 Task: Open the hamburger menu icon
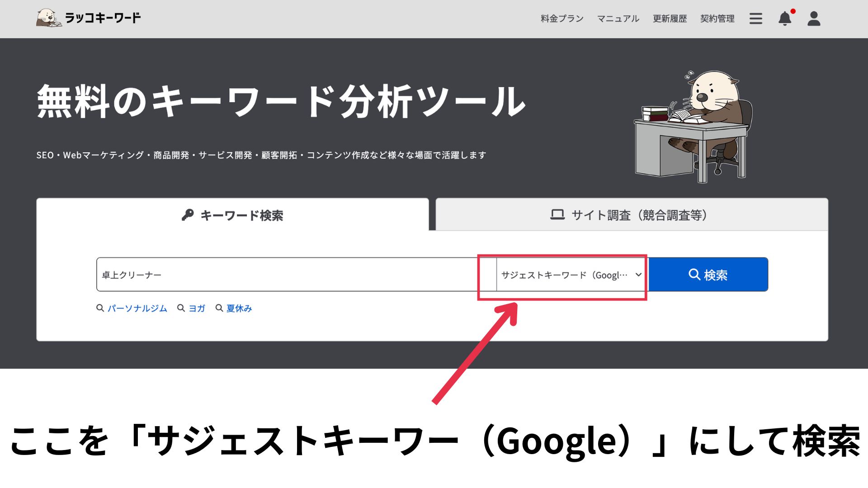(x=755, y=19)
